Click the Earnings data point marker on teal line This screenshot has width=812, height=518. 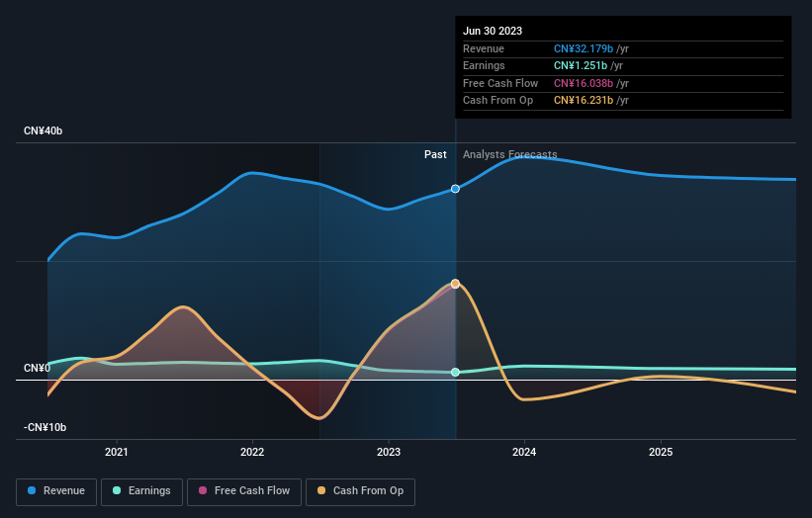coord(455,372)
